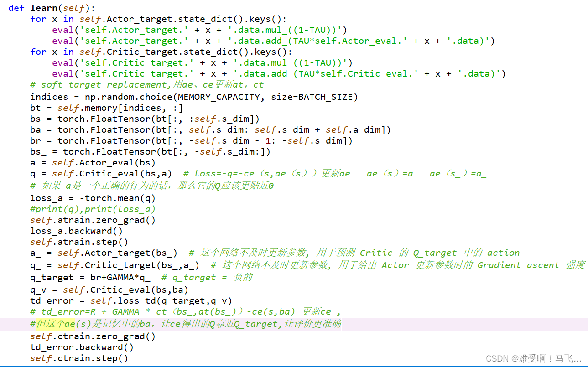Click the 'a = self.Actor_eval(bs)' line

93,162
